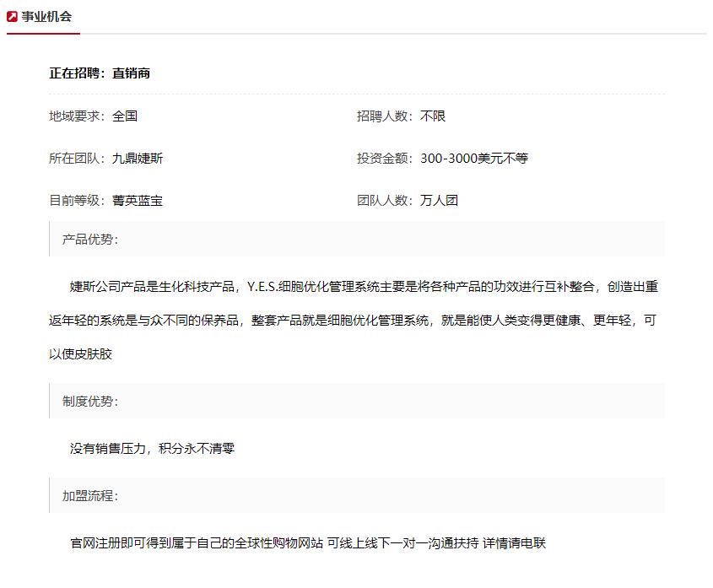
Task: Click the 所在团队 field label
Action: tap(73, 159)
